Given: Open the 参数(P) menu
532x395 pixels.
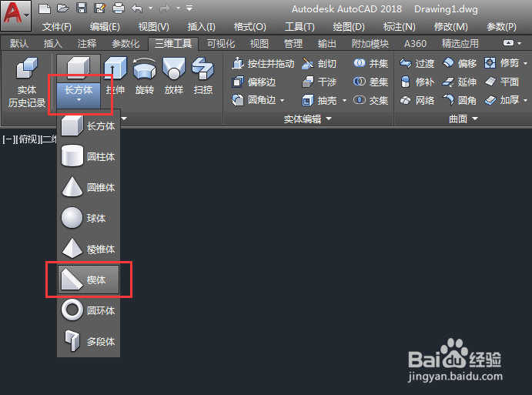Looking at the screenshot, I should 501,27.
